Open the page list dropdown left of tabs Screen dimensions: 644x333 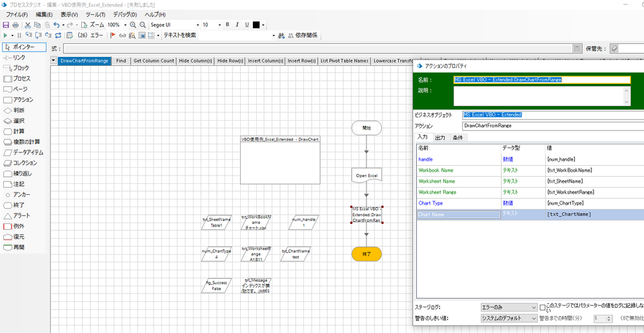coord(54,61)
